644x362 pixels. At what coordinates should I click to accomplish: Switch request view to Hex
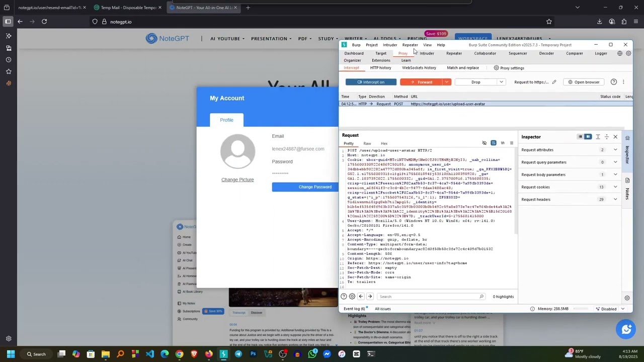click(x=384, y=144)
